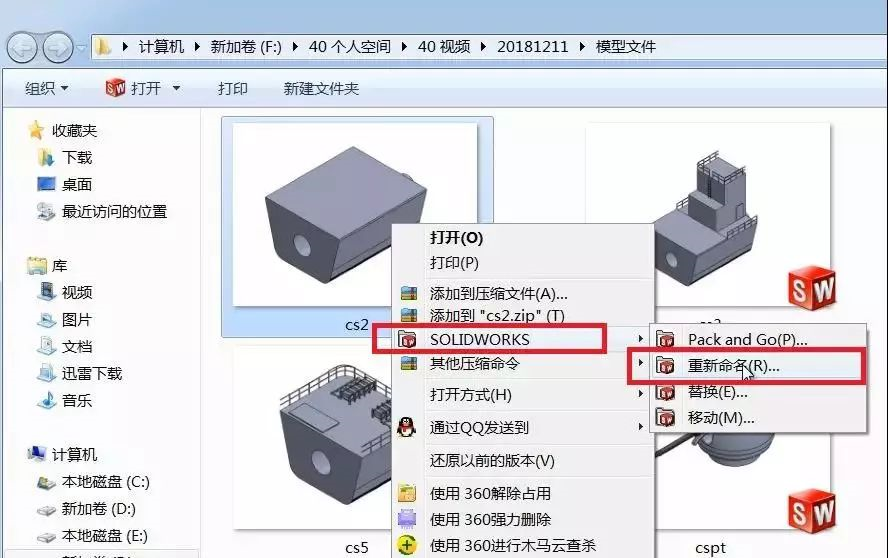Click the back navigation arrow button
The image size is (888, 558).
click(23, 47)
